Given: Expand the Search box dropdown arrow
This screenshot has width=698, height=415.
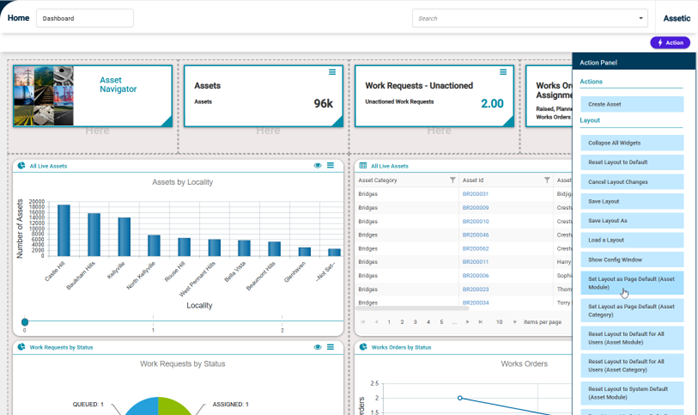Looking at the screenshot, I should pyautogui.click(x=641, y=18).
